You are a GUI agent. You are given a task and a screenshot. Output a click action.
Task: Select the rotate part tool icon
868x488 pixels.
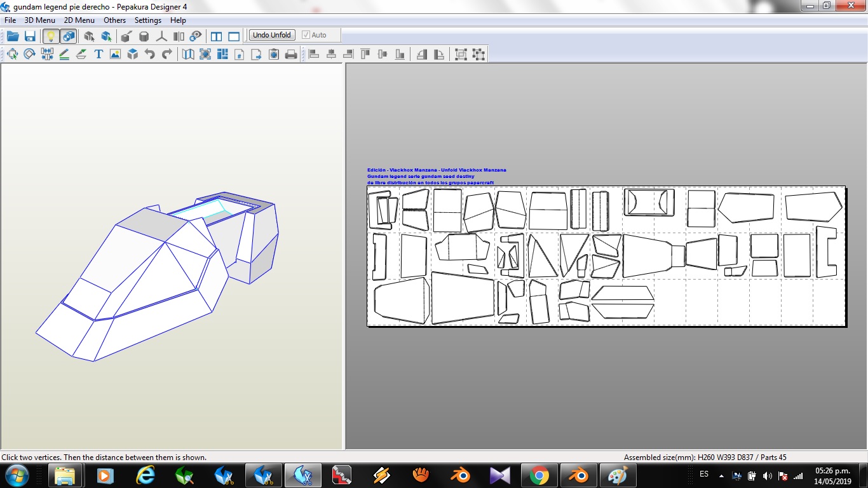(29, 54)
